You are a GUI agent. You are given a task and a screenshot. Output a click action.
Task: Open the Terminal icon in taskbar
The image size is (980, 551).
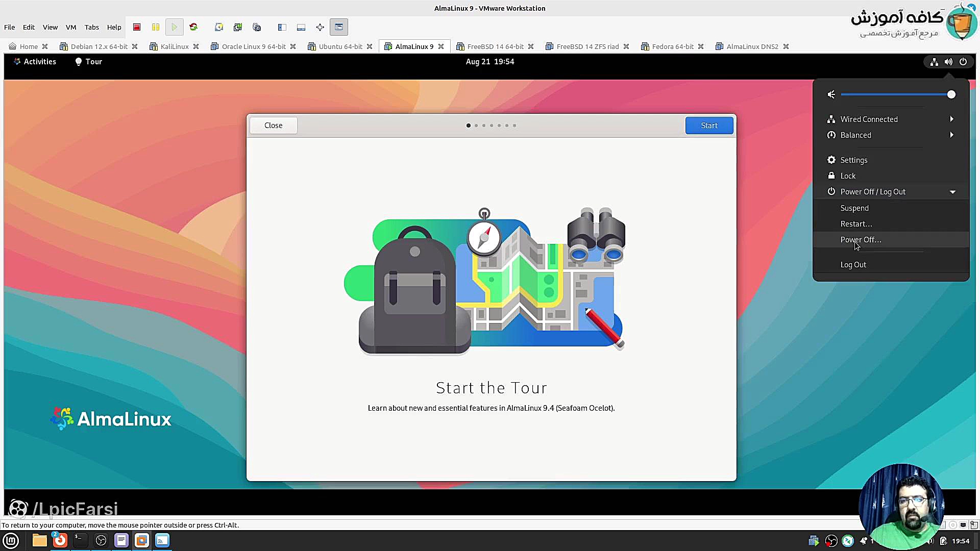tap(80, 540)
